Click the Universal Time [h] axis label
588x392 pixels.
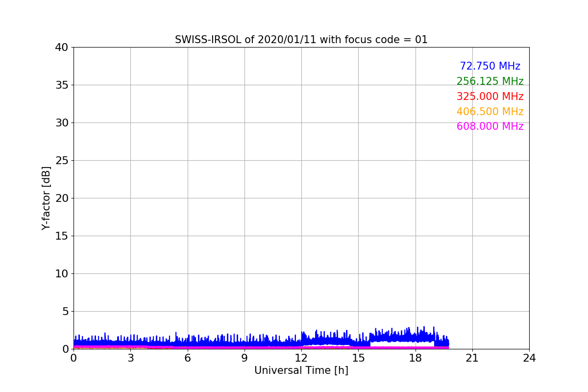301,370
